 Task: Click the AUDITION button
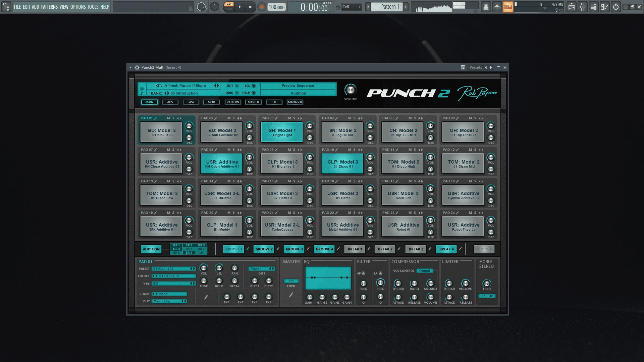click(151, 249)
